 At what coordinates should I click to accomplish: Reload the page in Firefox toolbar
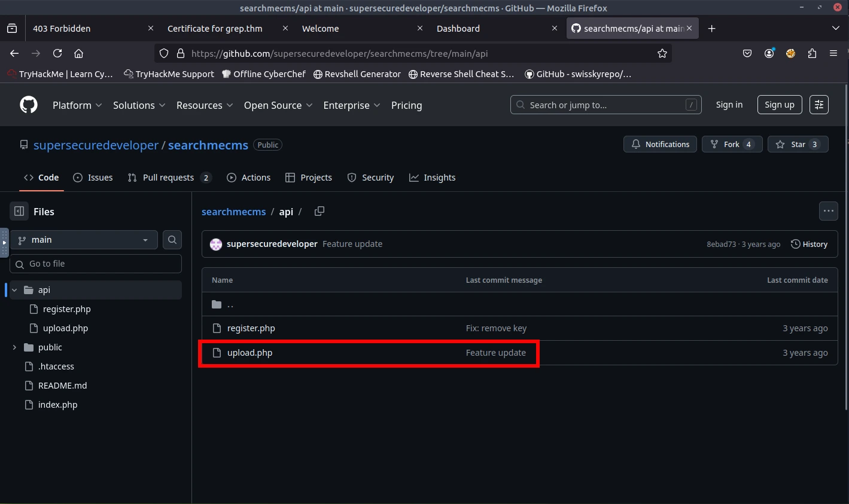[x=57, y=53]
